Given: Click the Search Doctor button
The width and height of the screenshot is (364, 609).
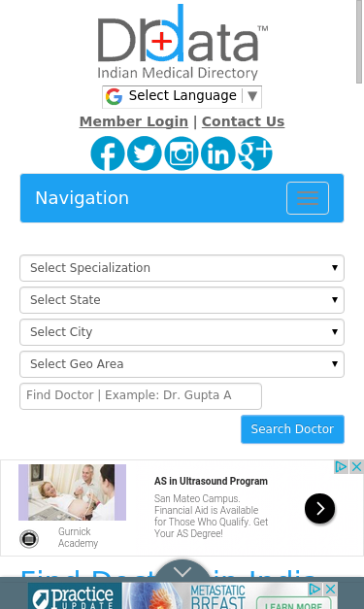Looking at the screenshot, I should point(292,429).
